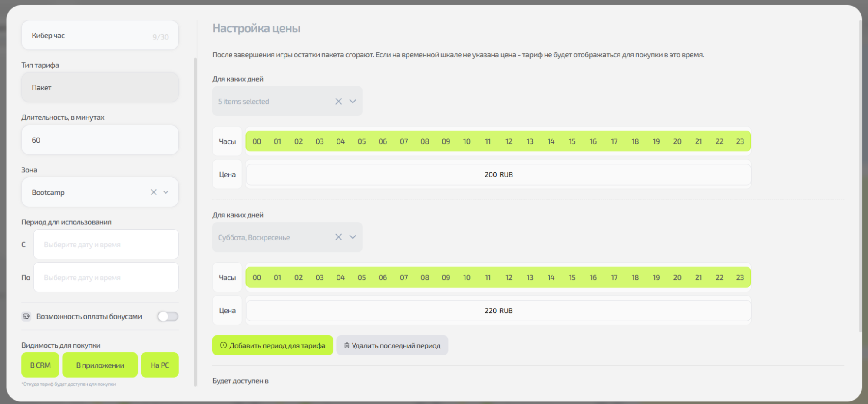This screenshot has height=404, width=868.
Task: Open the '5 items selected' days dropdown
Action: click(353, 101)
